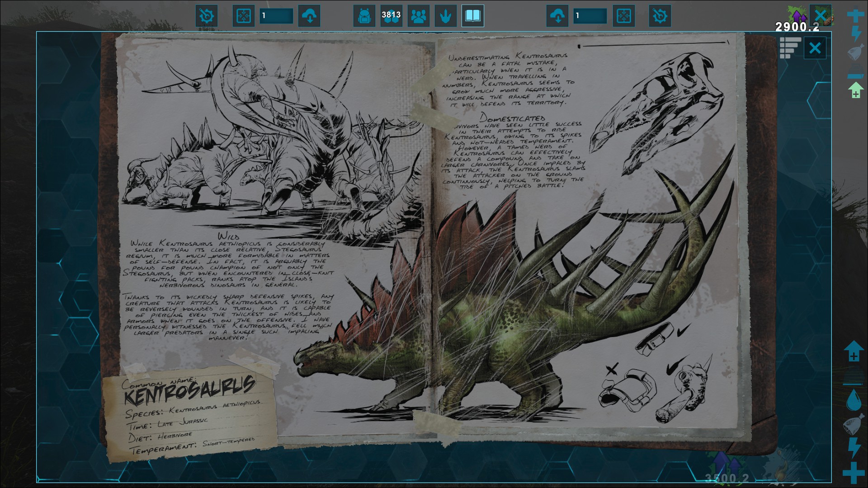This screenshot has height=488, width=868.
Task: Click the Kentrosaurus common name card
Action: (190, 413)
